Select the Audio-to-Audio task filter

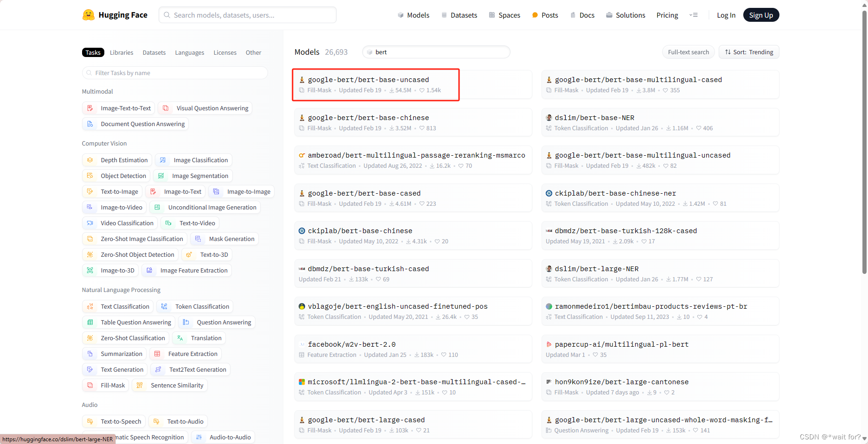(x=223, y=437)
